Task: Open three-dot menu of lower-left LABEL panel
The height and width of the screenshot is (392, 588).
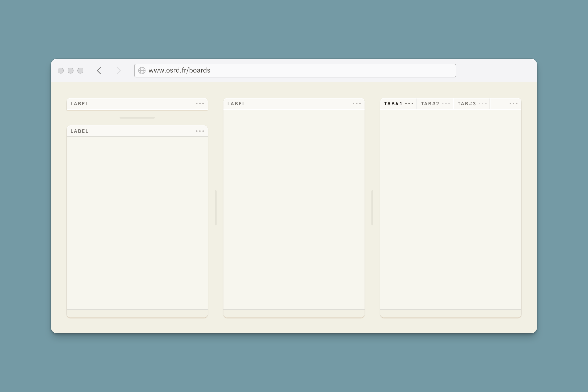Action: (x=200, y=131)
